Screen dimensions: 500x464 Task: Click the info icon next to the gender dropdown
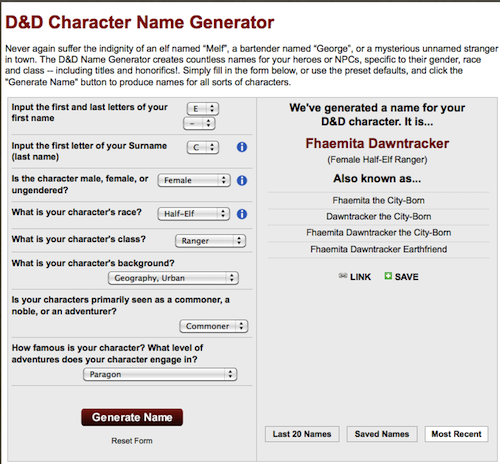pos(242,180)
